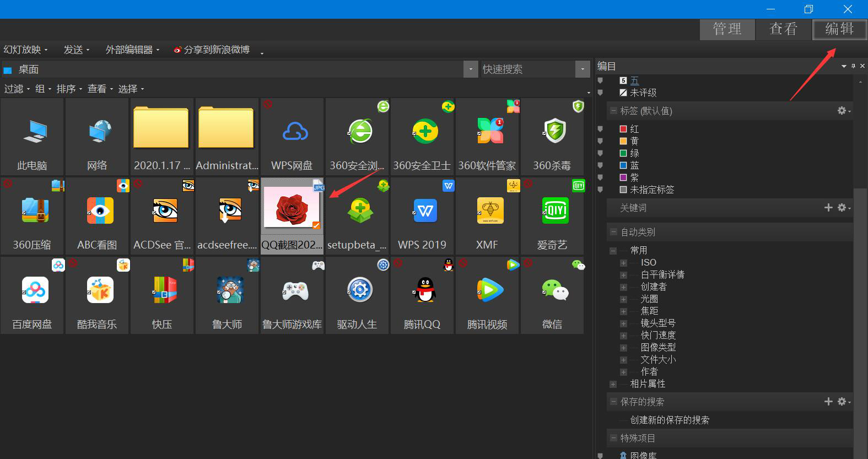Click the 快速搜索 search field
This screenshot has width=868, height=459.
coord(527,69)
